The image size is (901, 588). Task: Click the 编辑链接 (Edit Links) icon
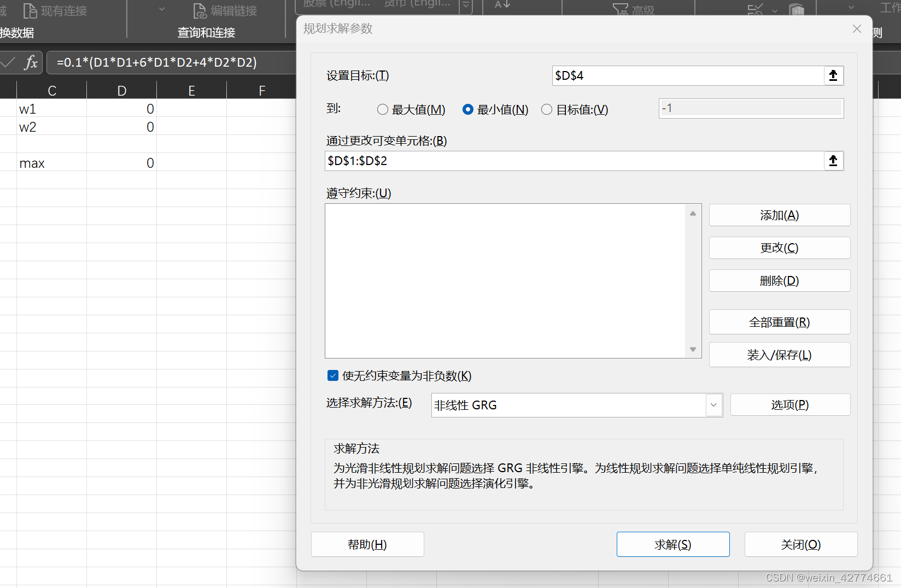(224, 10)
